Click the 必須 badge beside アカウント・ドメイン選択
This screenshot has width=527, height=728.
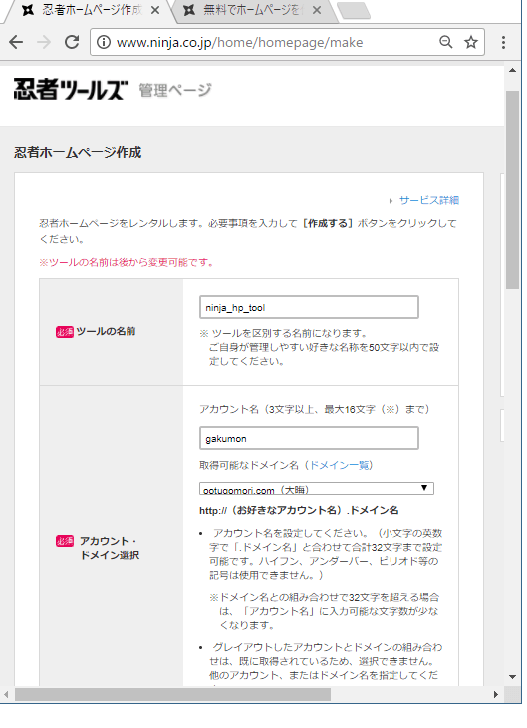click(x=65, y=541)
